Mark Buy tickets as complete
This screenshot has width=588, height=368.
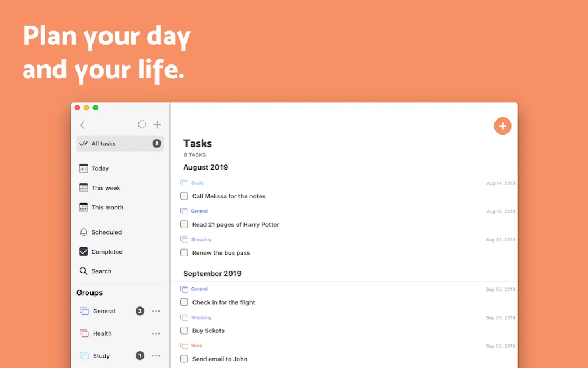(184, 331)
